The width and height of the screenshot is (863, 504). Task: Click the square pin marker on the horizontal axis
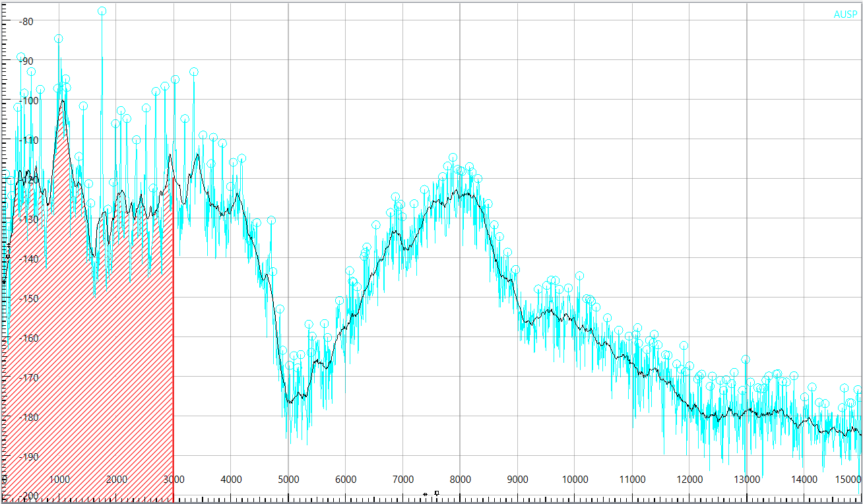[x=437, y=493]
